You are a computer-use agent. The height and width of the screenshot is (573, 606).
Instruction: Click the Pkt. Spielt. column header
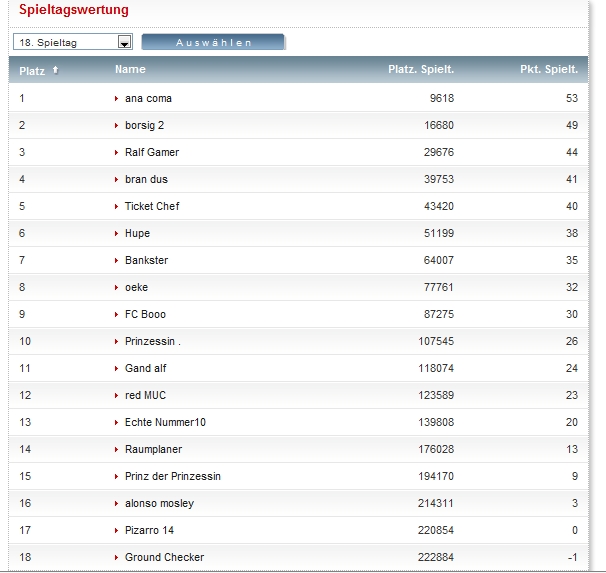pos(549,70)
